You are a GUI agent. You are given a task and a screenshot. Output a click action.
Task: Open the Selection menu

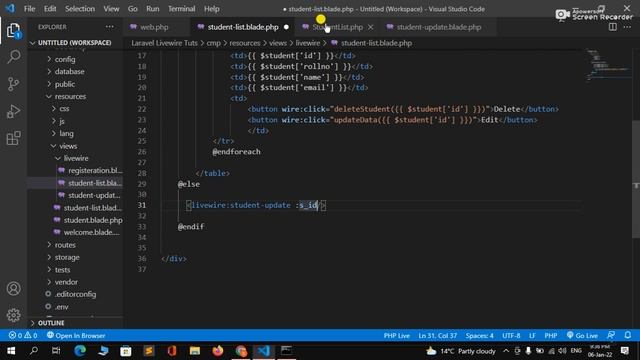click(x=80, y=9)
